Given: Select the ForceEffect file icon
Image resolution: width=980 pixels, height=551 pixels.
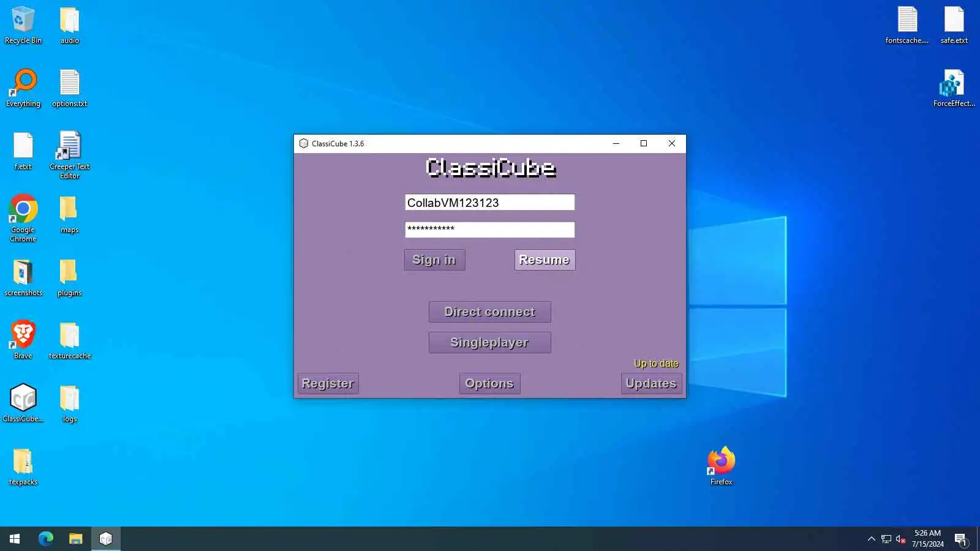Looking at the screenshot, I should 954,88.
